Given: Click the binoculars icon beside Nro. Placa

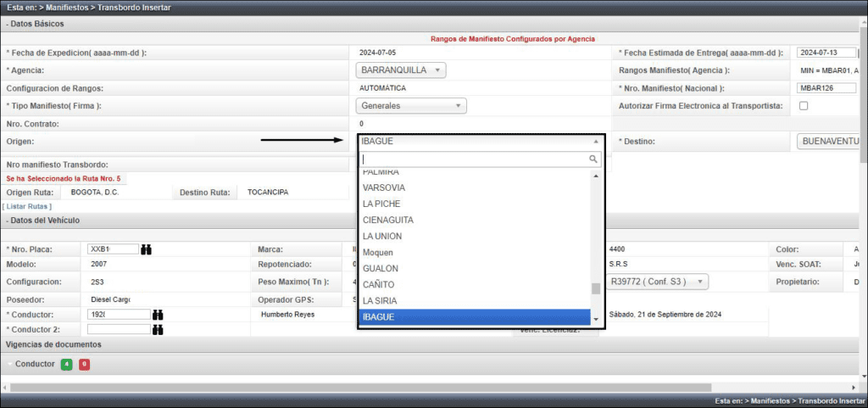Looking at the screenshot, I should pyautogui.click(x=147, y=249).
